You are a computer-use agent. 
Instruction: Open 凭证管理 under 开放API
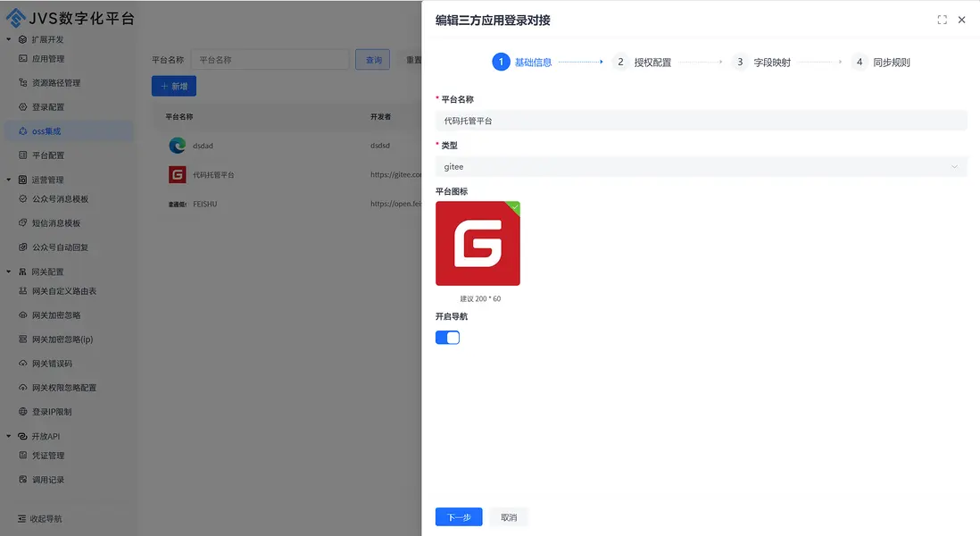45,455
